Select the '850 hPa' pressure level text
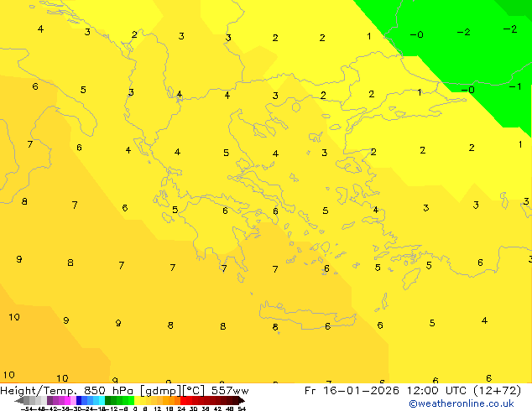The height and width of the screenshot is (411, 532). pyautogui.click(x=108, y=391)
